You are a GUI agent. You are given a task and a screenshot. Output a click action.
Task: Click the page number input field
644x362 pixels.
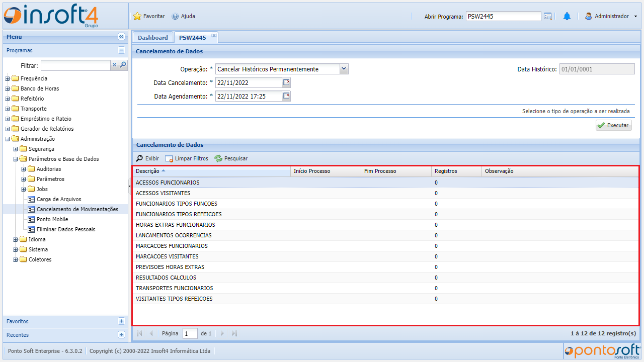tap(190, 333)
